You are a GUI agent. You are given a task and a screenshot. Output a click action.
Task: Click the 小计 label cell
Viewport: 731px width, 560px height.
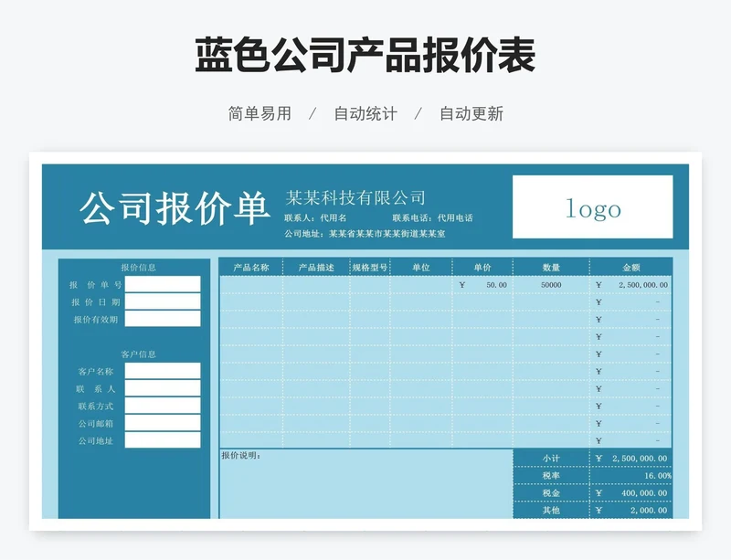(x=551, y=459)
